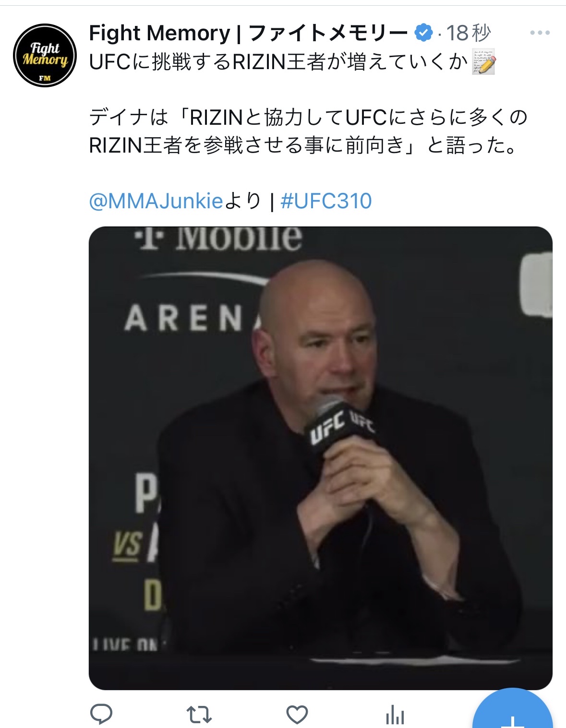Open the #UFC310 hashtag link
The width and height of the screenshot is (566, 728).
[326, 201]
